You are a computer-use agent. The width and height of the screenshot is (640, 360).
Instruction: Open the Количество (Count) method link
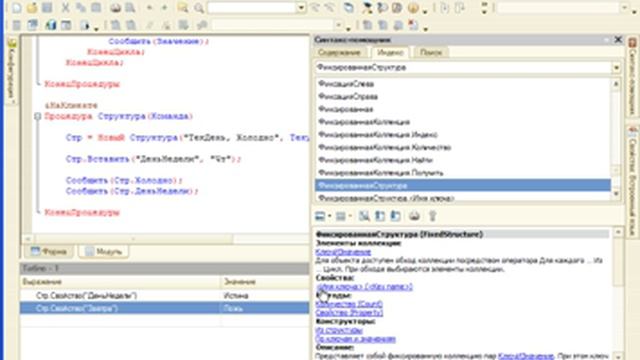pyautogui.click(x=349, y=304)
